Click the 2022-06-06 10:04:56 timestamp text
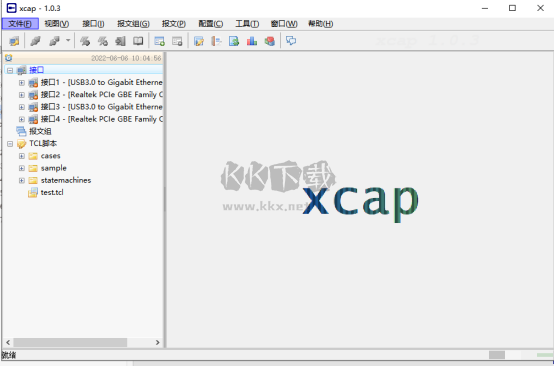 pyautogui.click(x=126, y=58)
